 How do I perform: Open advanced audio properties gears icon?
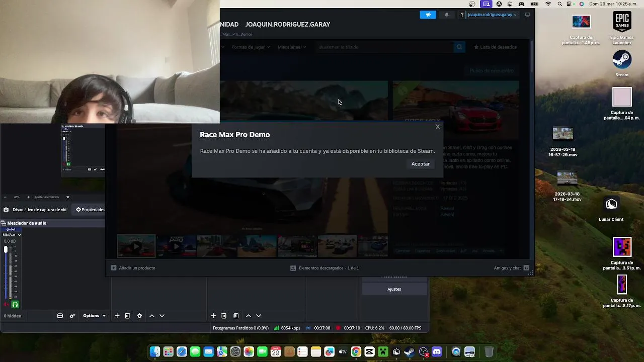point(72,316)
